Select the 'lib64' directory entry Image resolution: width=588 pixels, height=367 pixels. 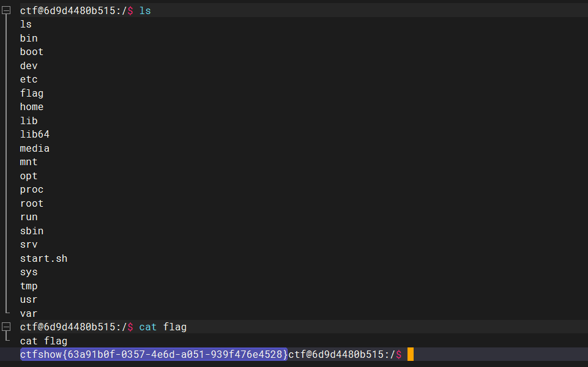35,134
